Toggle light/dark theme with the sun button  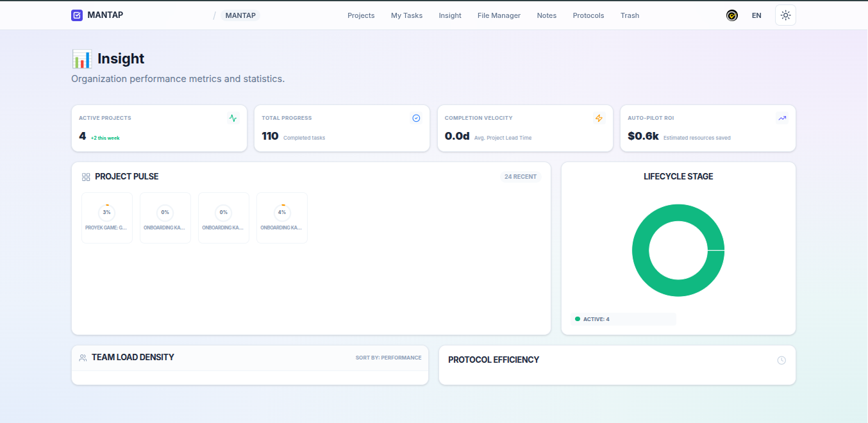785,15
